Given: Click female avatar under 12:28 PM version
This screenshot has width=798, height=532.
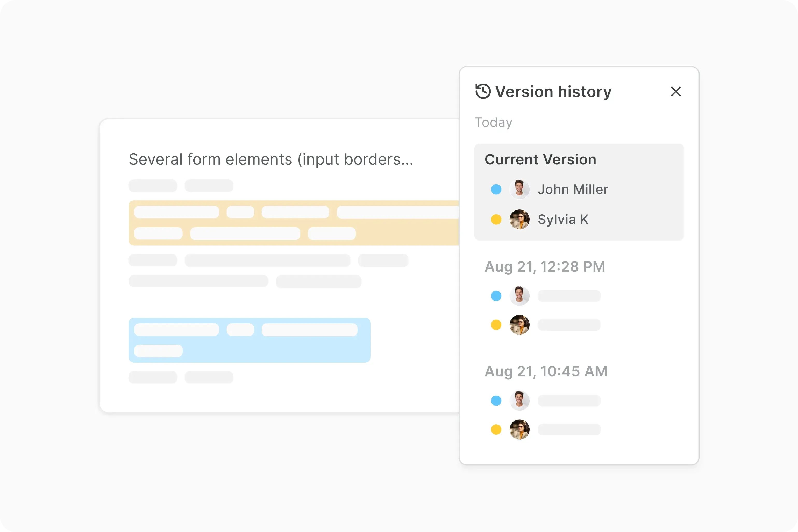Looking at the screenshot, I should [x=519, y=325].
